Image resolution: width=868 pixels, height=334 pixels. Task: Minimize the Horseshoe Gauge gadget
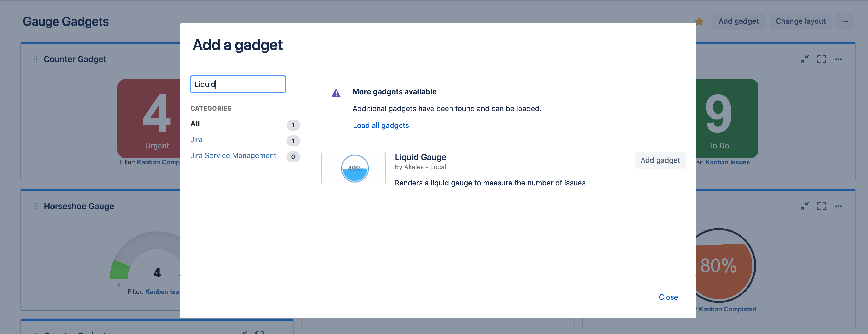[805, 206]
